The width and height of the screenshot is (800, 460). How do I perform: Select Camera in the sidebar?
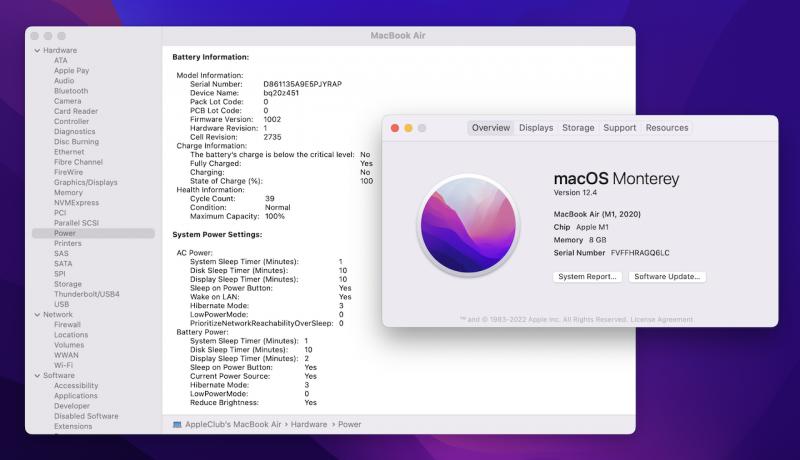(67, 101)
